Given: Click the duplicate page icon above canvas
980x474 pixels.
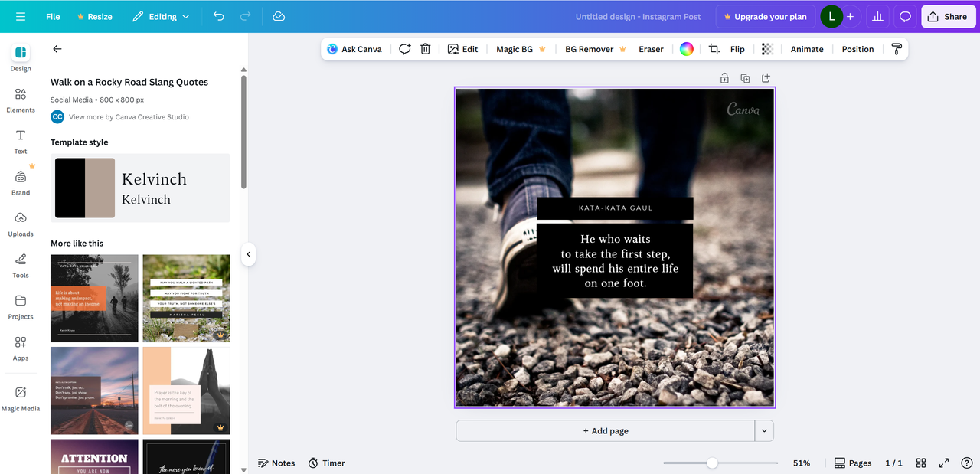Looking at the screenshot, I should click(745, 78).
